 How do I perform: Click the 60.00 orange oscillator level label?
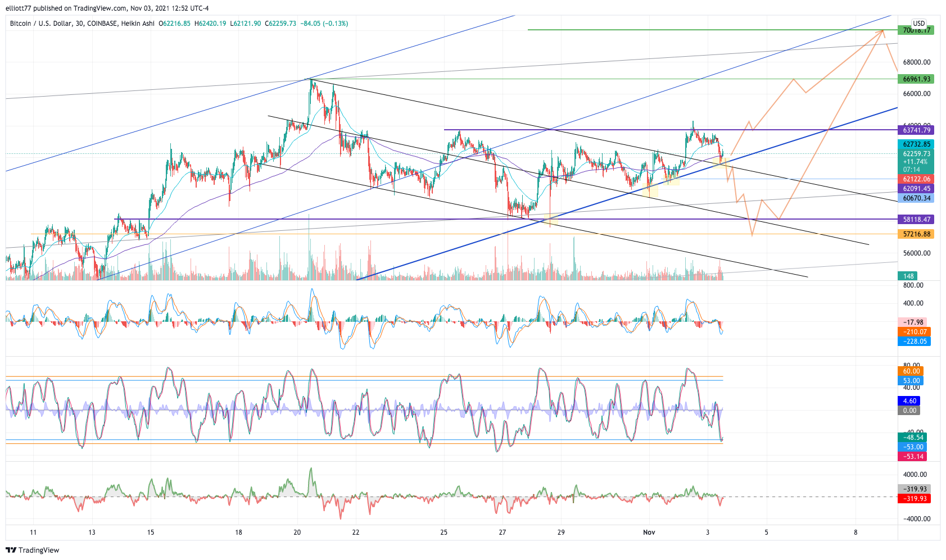coord(911,371)
